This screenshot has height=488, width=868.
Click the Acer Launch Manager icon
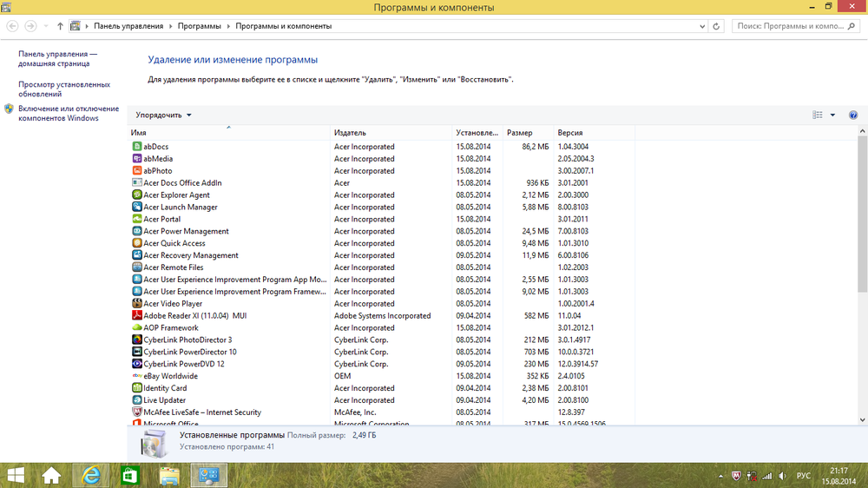[137, 208]
